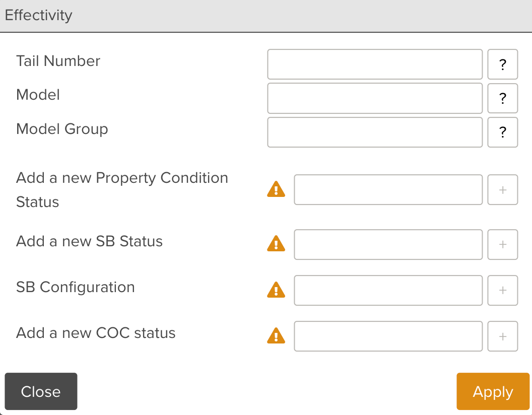Click the SB Configuration text box
532x415 pixels.
(388, 291)
